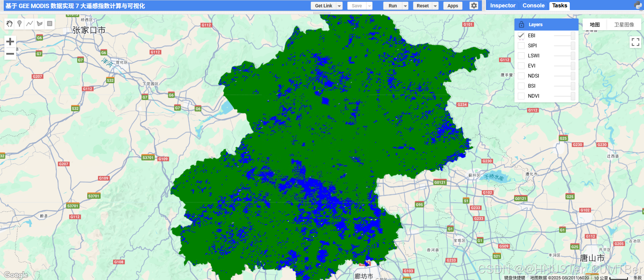Uncheck the EBI layer
644x280 pixels.
tap(521, 36)
